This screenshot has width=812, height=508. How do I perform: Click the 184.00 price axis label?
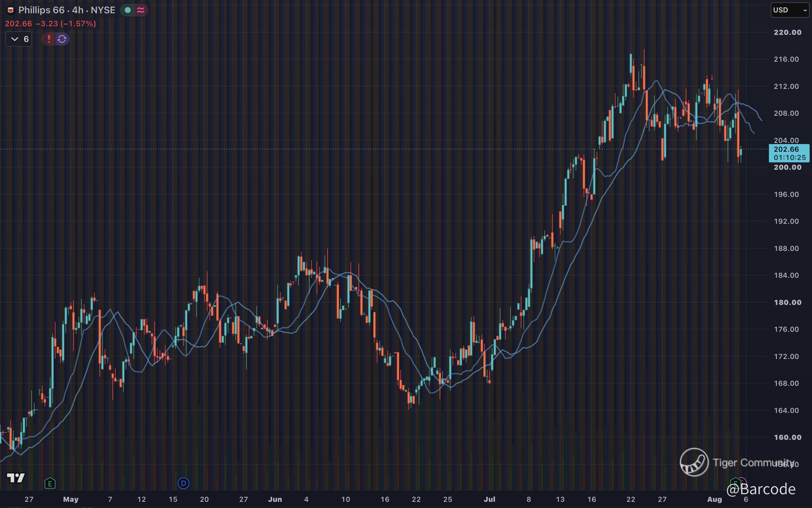point(786,275)
